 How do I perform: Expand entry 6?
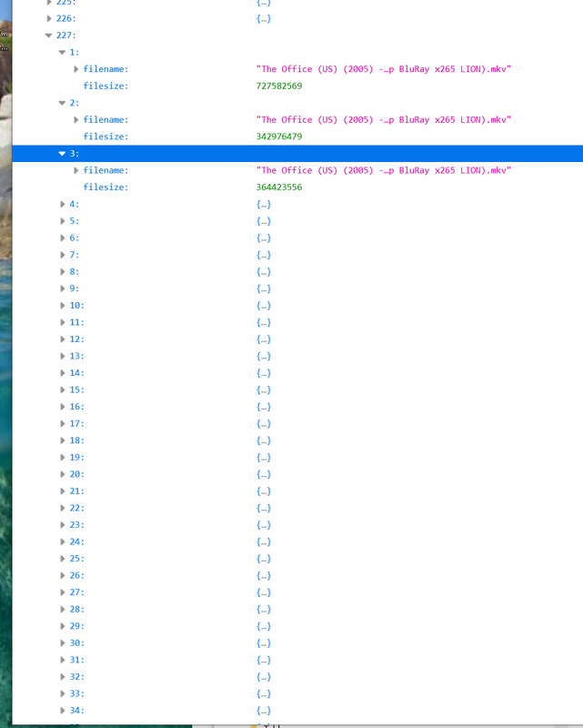click(63, 238)
